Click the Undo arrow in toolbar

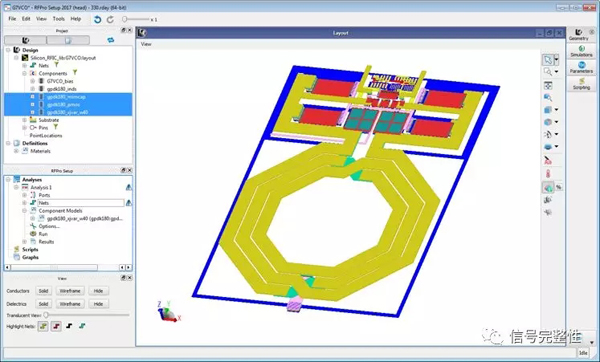tap(98, 20)
